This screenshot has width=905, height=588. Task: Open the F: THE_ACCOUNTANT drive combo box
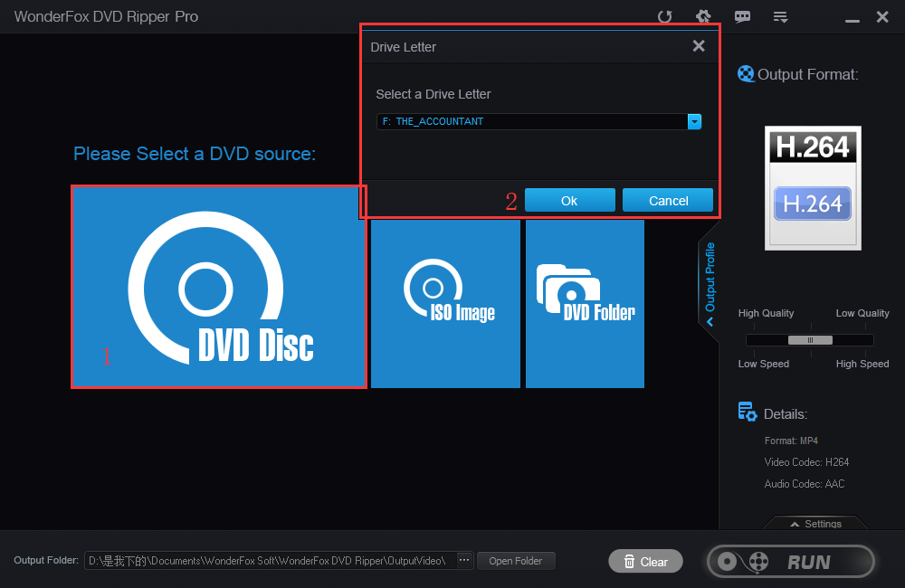(532, 121)
